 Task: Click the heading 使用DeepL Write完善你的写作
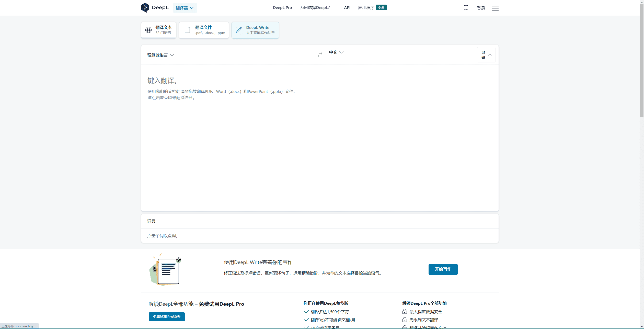point(258,262)
